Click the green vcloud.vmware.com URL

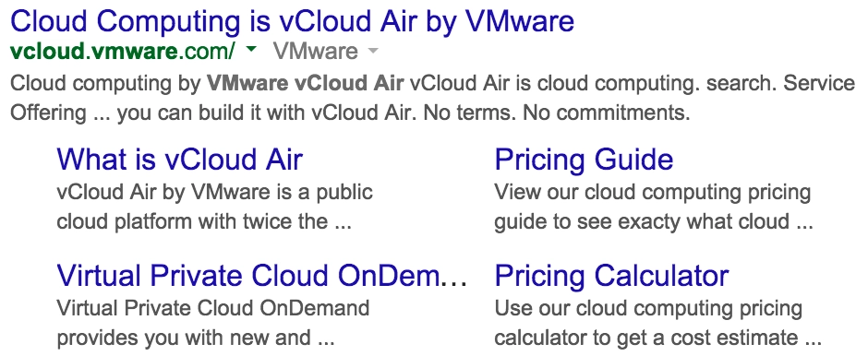click(122, 52)
